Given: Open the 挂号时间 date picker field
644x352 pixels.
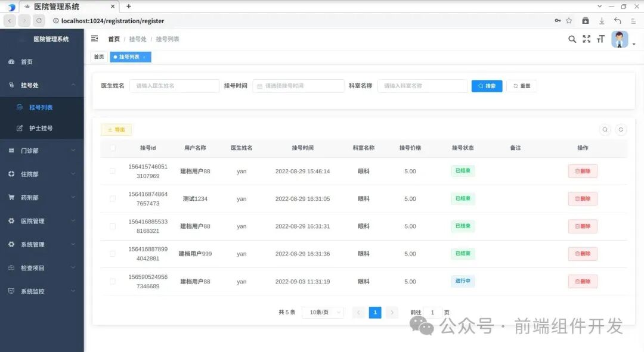Looking at the screenshot, I should [298, 86].
